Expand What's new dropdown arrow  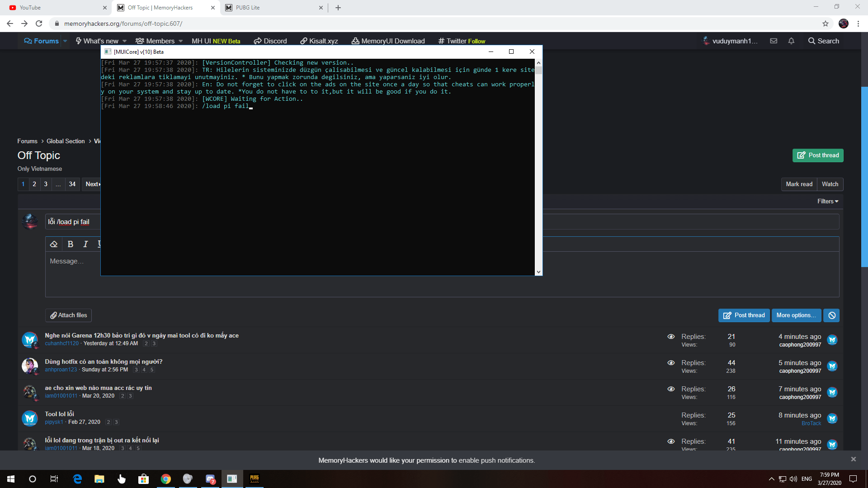[125, 41]
